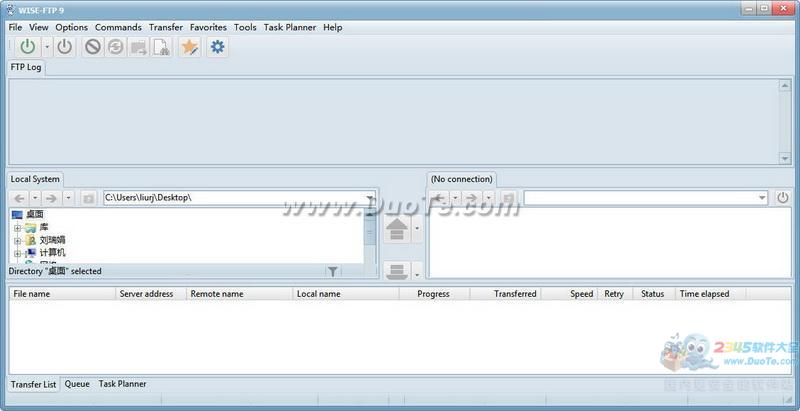Sort by Remote name column header
800x411 pixels.
(x=240, y=294)
